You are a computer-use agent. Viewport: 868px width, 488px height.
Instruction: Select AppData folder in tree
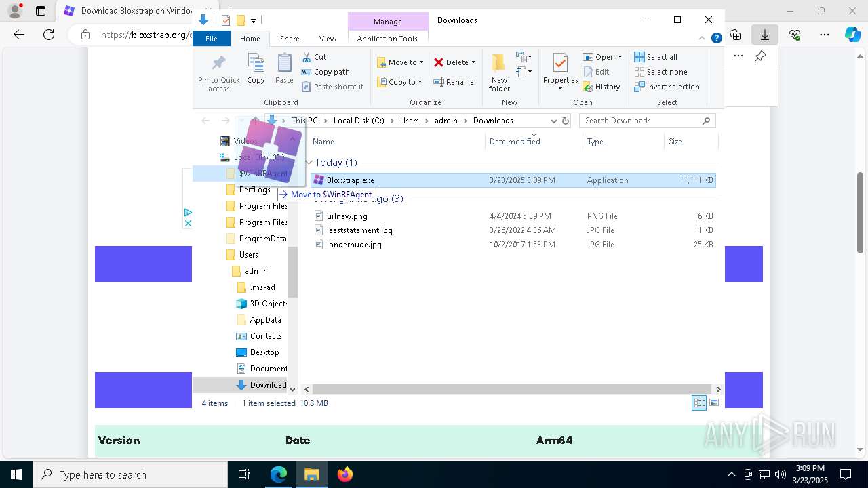click(258, 320)
